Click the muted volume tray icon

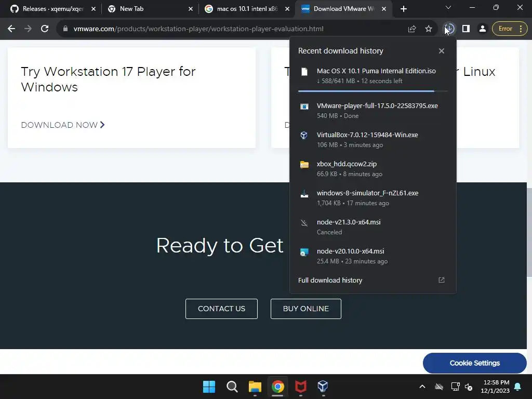pos(469,387)
